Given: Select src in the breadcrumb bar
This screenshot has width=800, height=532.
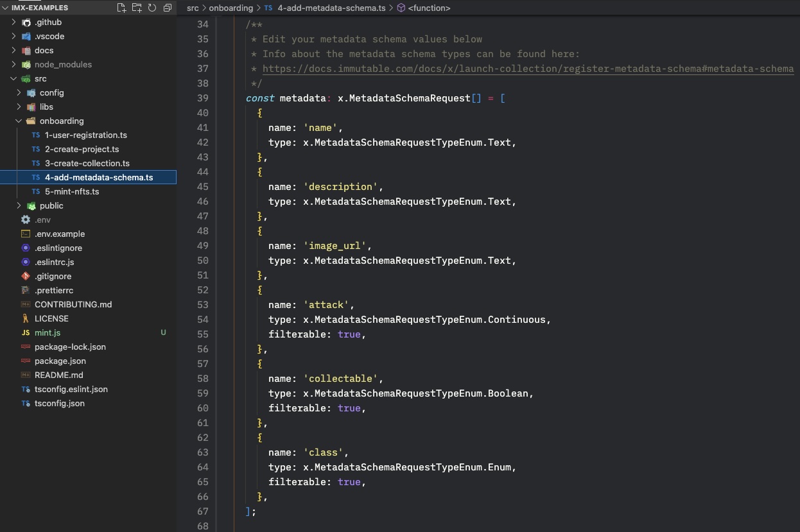Looking at the screenshot, I should click(192, 8).
